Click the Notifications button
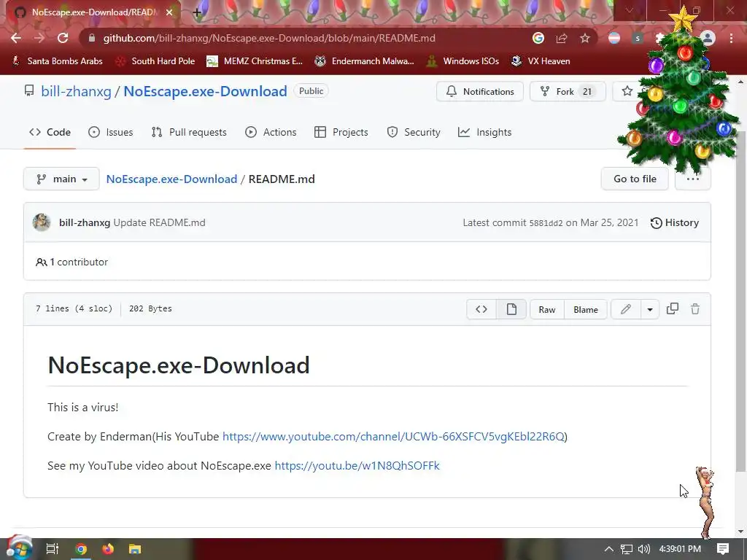Screen dimensions: 747x560 tap(480, 91)
